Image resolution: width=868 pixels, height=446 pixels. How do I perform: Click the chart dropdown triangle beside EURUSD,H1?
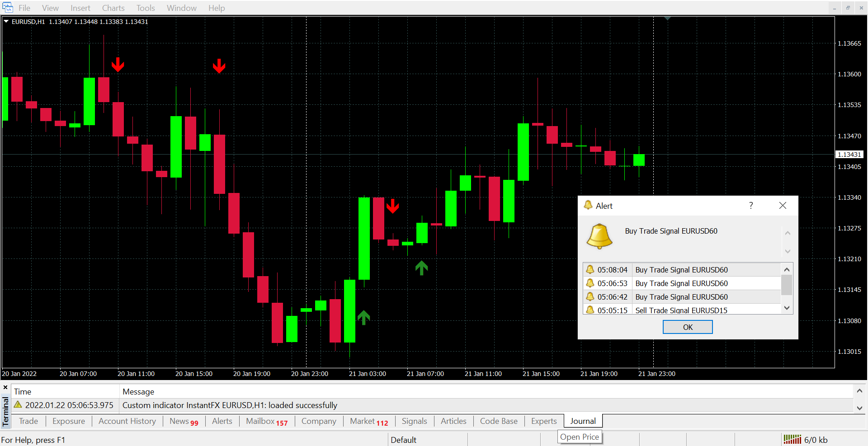[x=6, y=21]
